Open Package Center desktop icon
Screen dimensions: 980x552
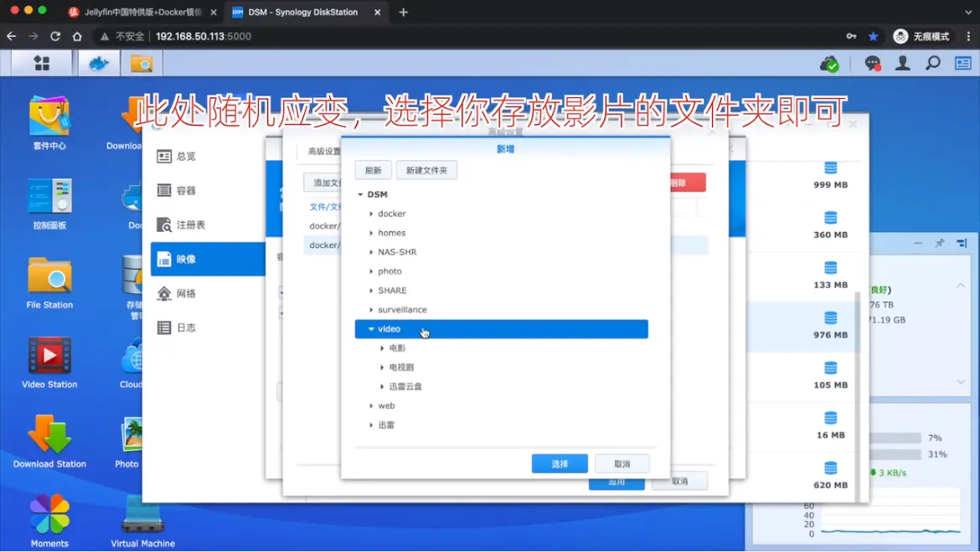point(49,116)
